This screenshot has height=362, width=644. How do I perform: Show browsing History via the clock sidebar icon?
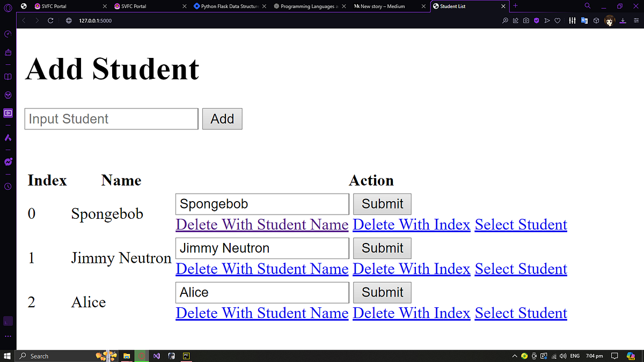tap(8, 187)
